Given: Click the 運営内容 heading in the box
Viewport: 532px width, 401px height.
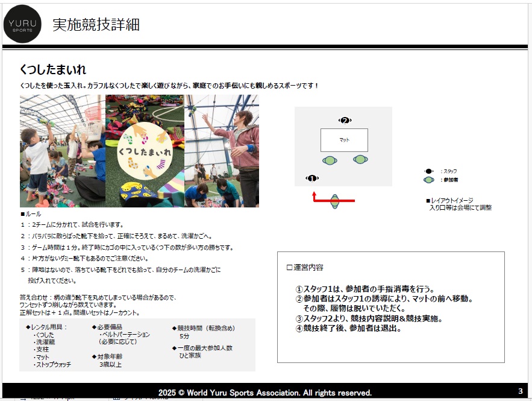Looking at the screenshot, I should click(305, 267).
